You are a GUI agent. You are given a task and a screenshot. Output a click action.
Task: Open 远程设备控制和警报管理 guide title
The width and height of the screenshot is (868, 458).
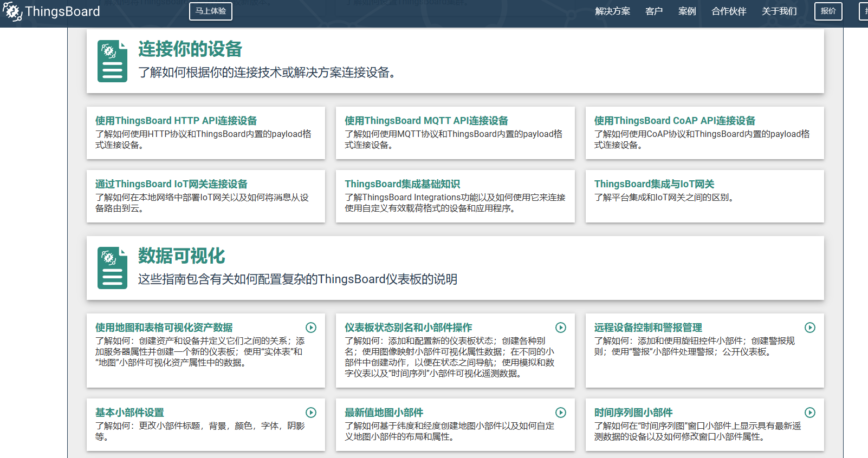coord(648,328)
